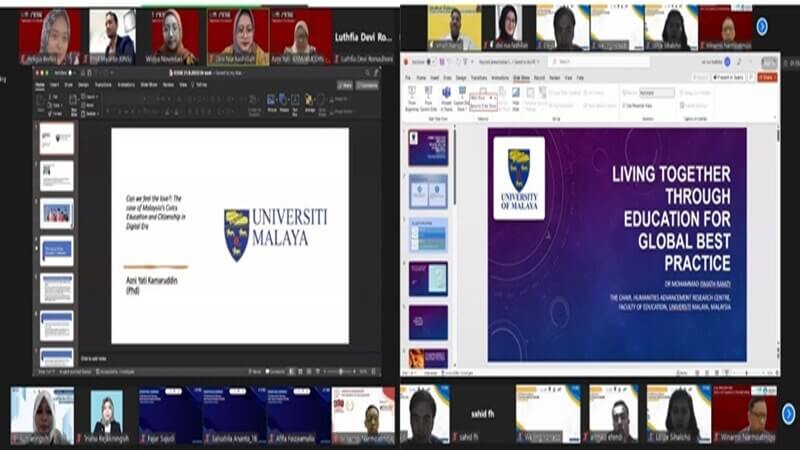Open Layout dropdown in left PowerPoint
This screenshot has width=800, height=450.
pyautogui.click(x=89, y=96)
